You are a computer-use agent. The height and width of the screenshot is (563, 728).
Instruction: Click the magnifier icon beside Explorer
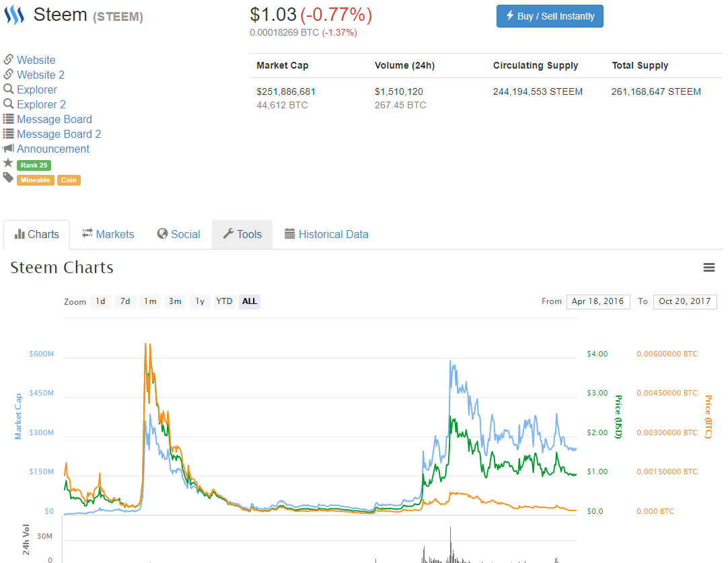(8, 89)
